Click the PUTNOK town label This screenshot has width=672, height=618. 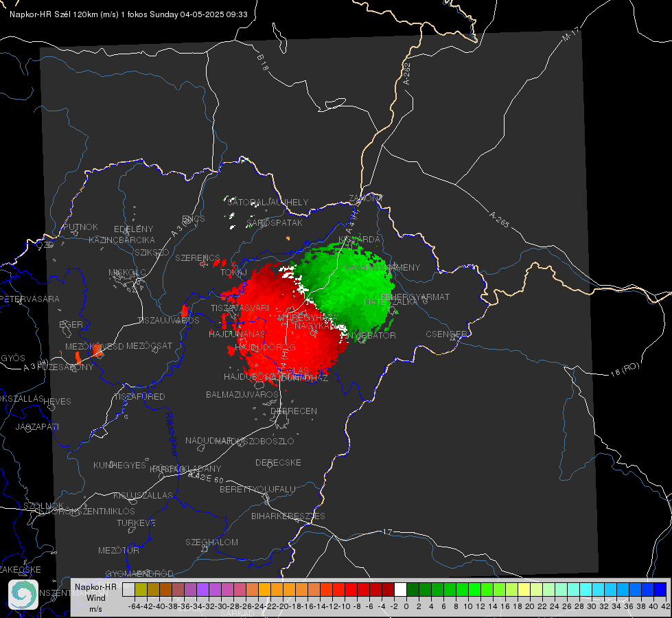coord(80,227)
